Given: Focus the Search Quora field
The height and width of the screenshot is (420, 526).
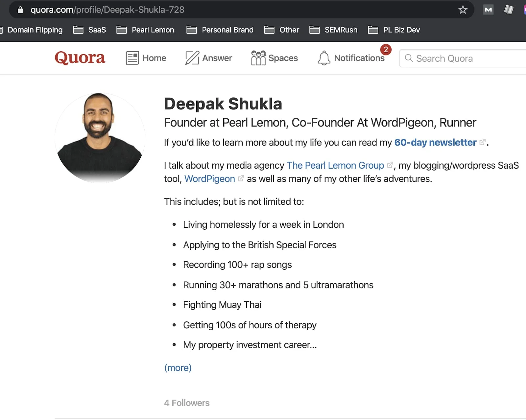Looking at the screenshot, I should (463, 58).
